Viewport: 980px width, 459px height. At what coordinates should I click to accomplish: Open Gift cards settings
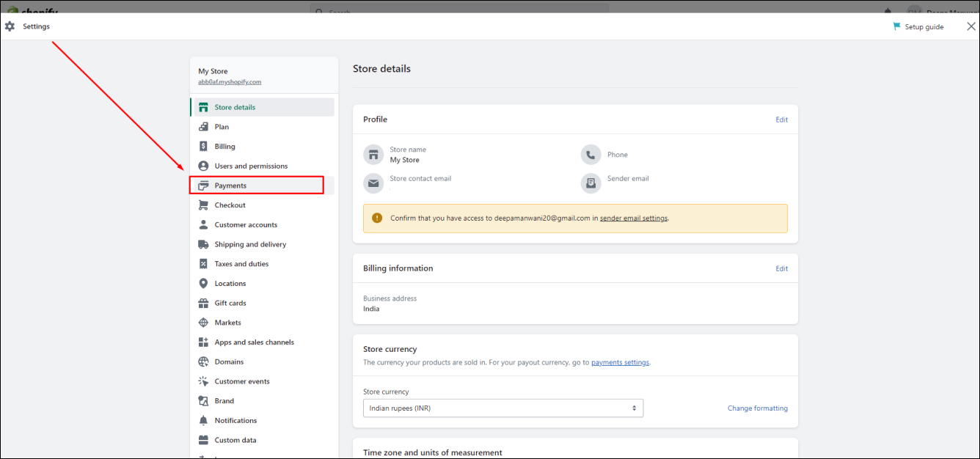coord(263,303)
